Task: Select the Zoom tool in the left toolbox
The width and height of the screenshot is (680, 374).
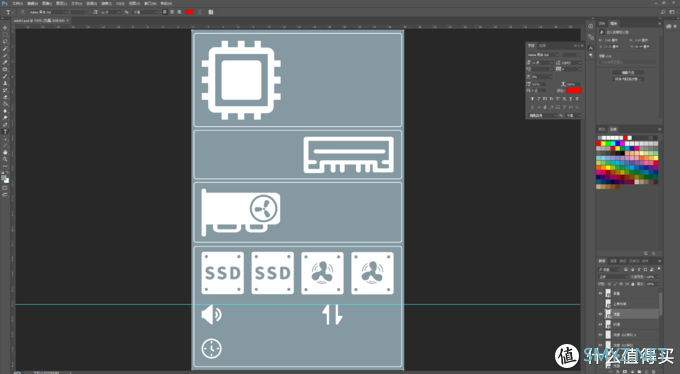Action: tap(5, 159)
